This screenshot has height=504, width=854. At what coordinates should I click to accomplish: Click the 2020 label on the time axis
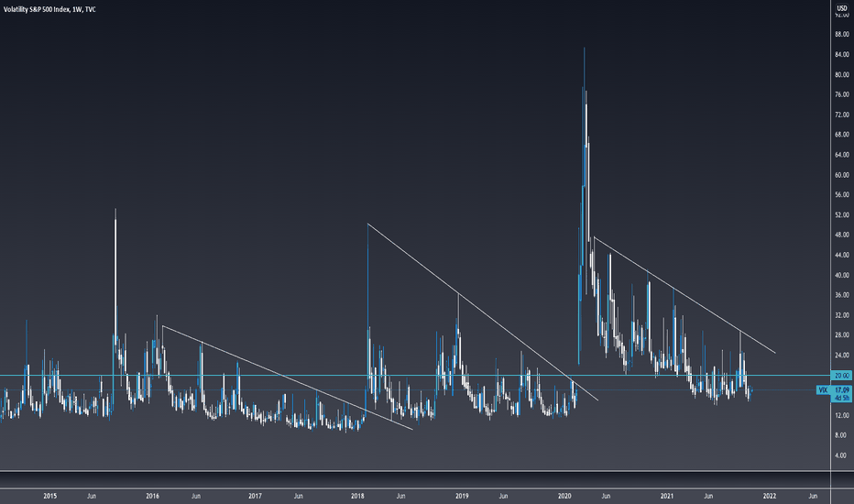[564, 496]
